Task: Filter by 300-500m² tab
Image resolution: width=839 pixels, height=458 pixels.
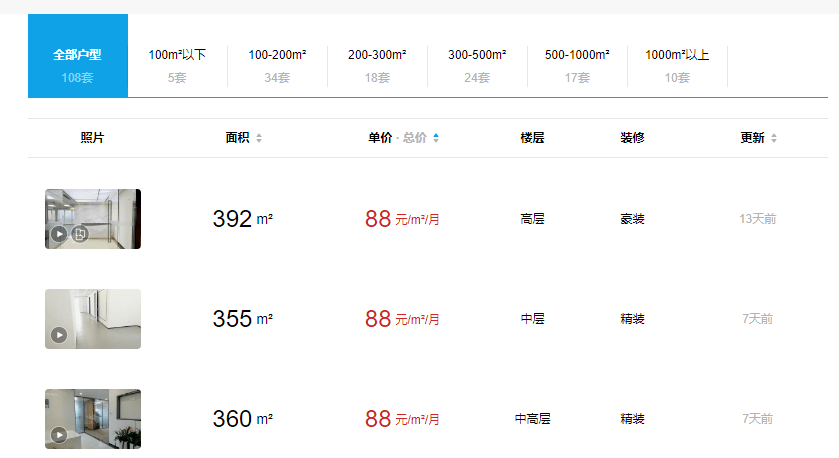Action: click(x=477, y=65)
